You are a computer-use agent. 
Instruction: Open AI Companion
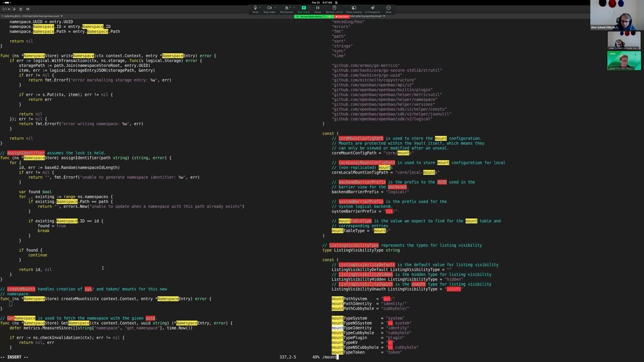pyautogui.click(x=373, y=9)
